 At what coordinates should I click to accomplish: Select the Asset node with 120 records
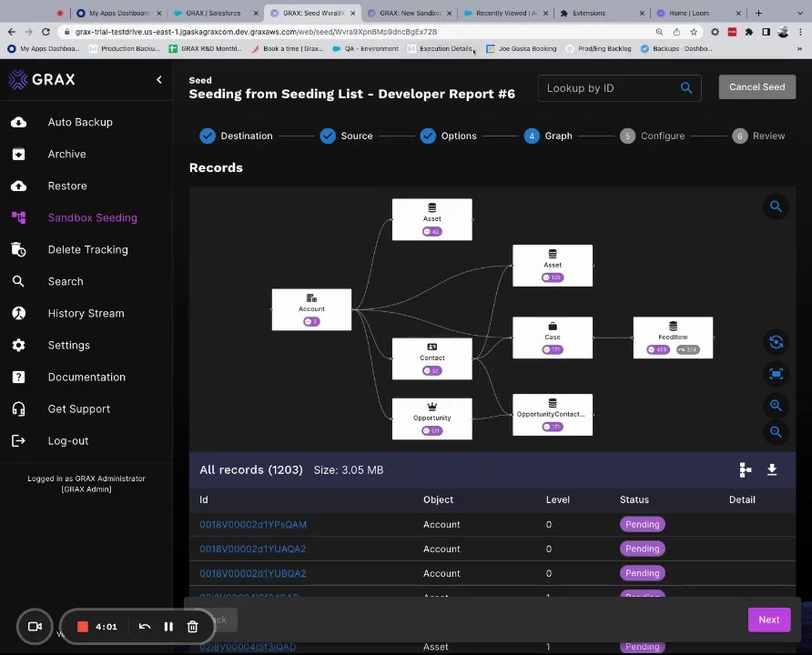(x=553, y=266)
